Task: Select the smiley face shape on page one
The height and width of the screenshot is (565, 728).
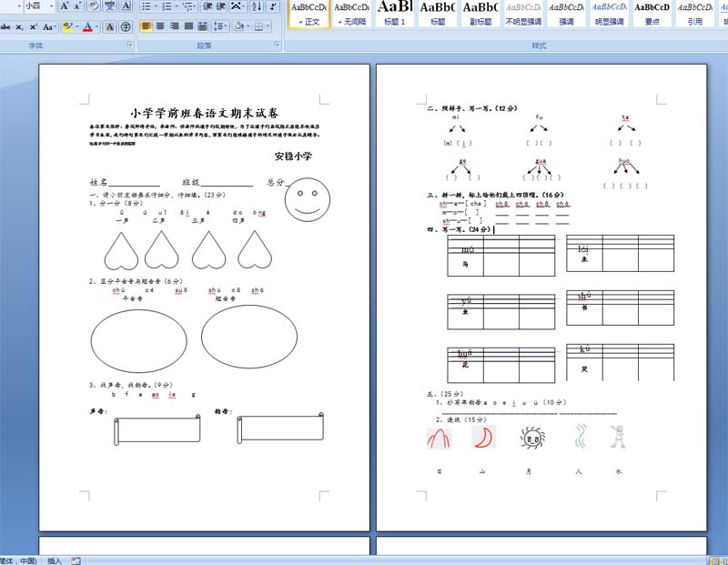Action: click(x=308, y=199)
